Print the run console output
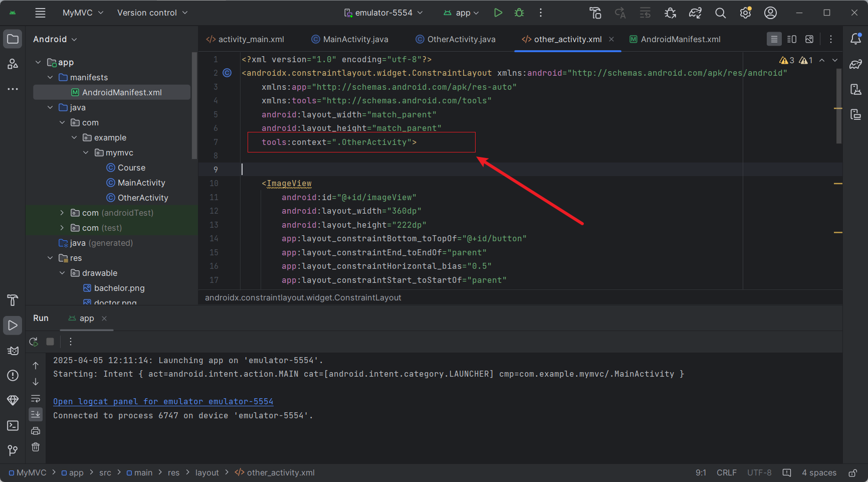The height and width of the screenshot is (482, 868). coord(36,431)
